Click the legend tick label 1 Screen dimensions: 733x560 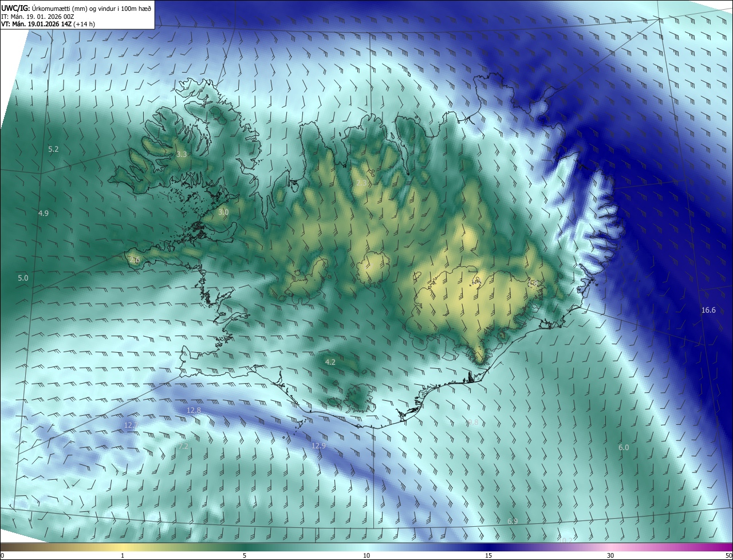123,555
